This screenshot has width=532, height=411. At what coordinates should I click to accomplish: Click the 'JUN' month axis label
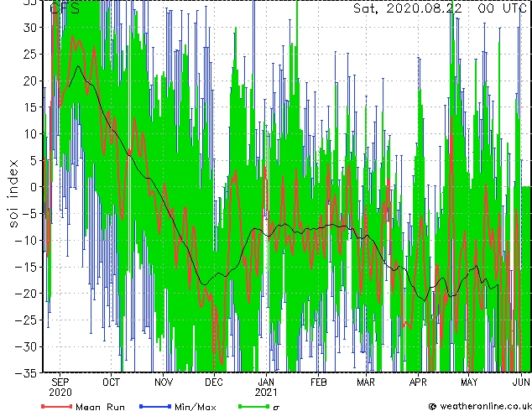tap(521, 382)
